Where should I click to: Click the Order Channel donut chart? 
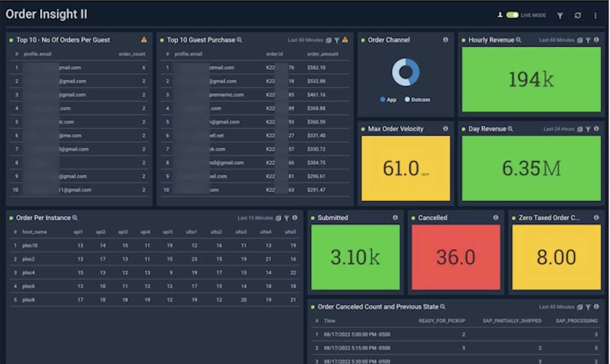405,72
